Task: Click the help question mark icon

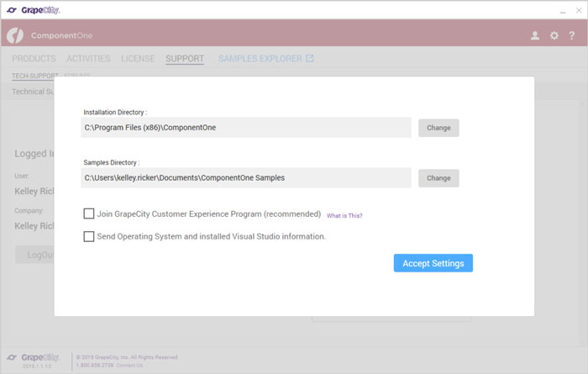Action: tap(571, 35)
